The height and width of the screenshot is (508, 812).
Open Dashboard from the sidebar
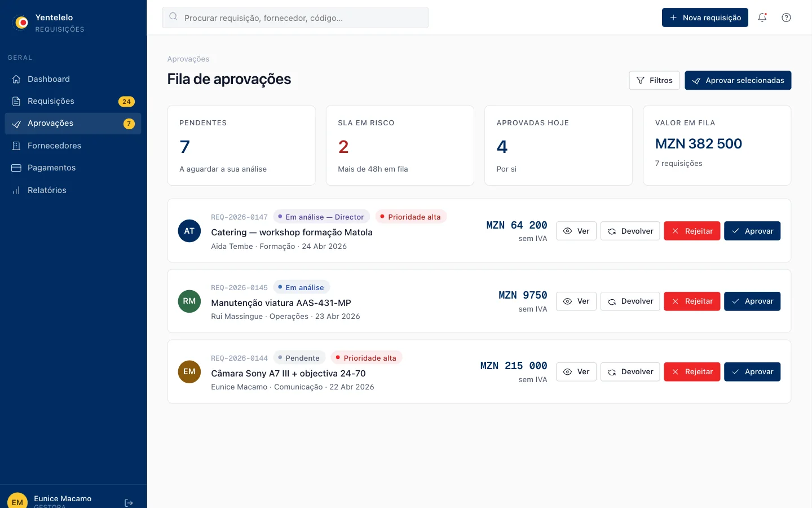point(73,79)
